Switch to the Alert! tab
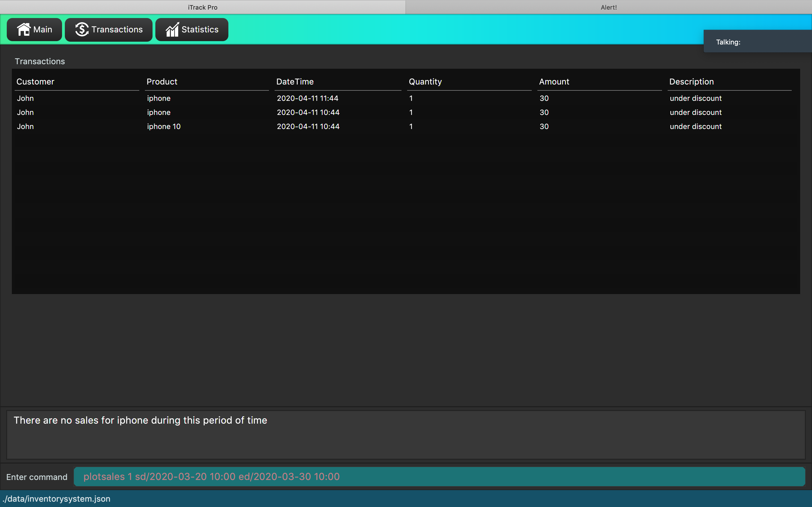The height and width of the screenshot is (507, 812). (x=608, y=7)
